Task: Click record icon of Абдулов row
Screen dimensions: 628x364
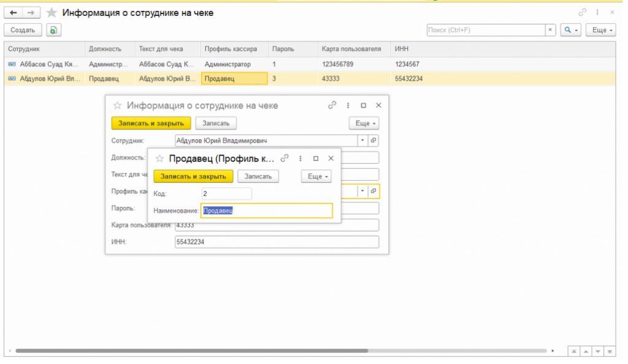Action: [x=12, y=79]
